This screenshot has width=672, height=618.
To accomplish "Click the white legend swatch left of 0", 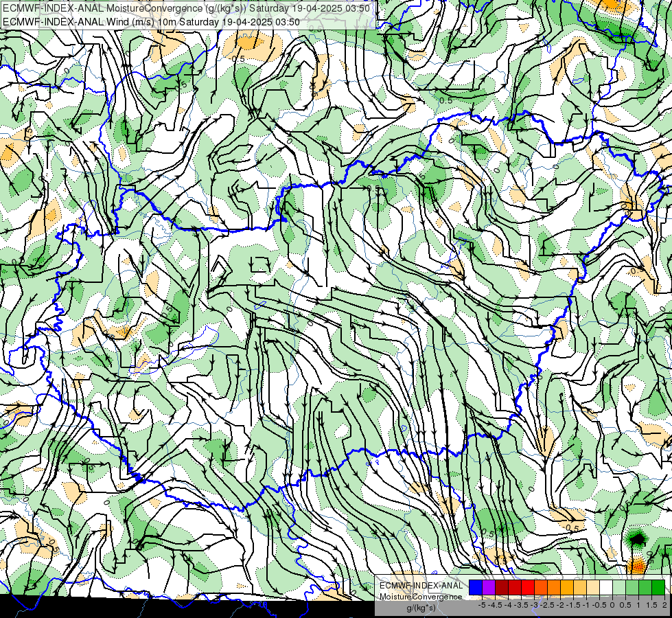I will coord(606,588).
